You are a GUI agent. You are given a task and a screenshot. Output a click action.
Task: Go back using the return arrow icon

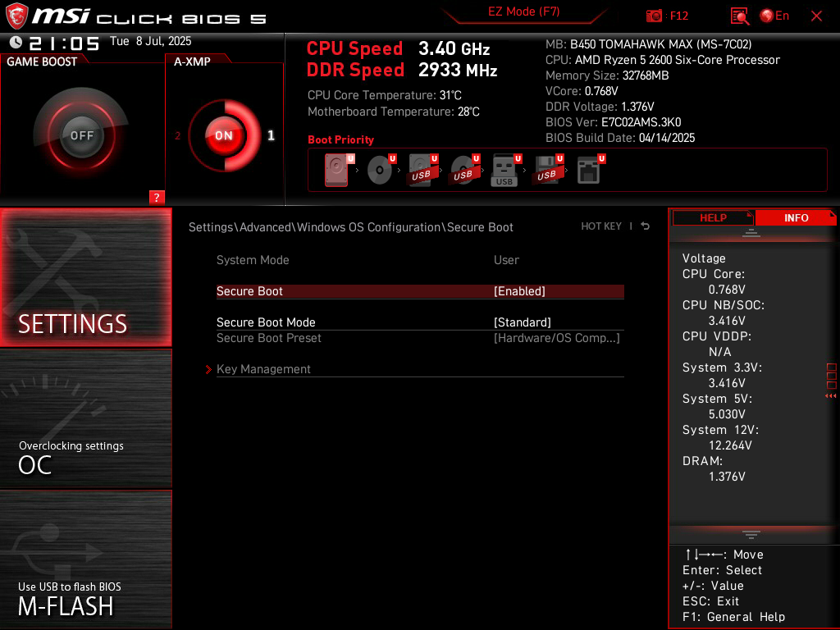[x=645, y=226]
